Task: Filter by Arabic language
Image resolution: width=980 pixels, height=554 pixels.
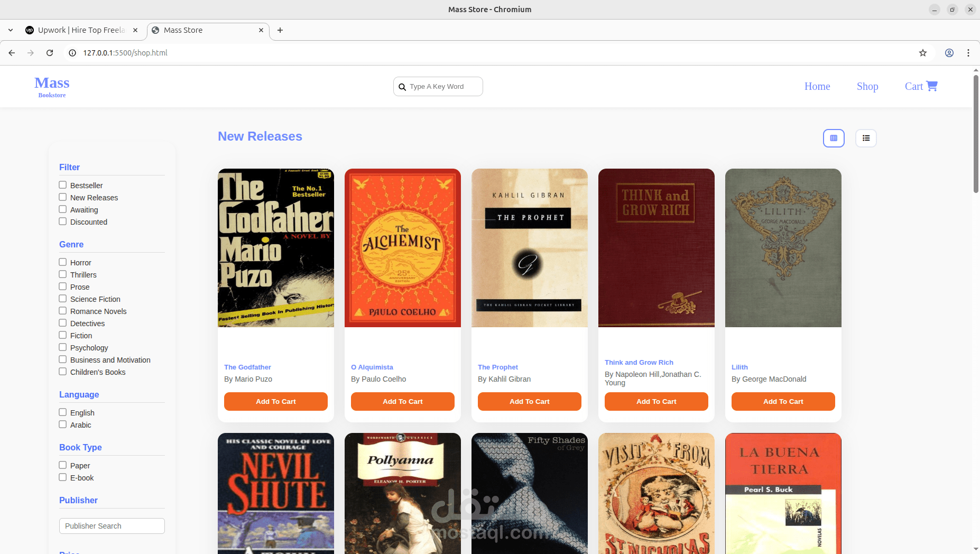Action: click(62, 424)
